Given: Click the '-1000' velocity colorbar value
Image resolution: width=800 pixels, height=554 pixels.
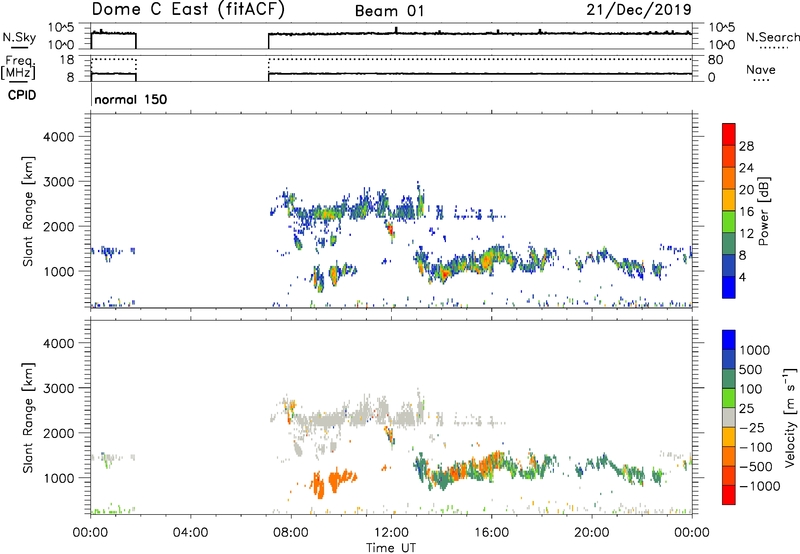Looking at the screenshot, I should pos(759,486).
